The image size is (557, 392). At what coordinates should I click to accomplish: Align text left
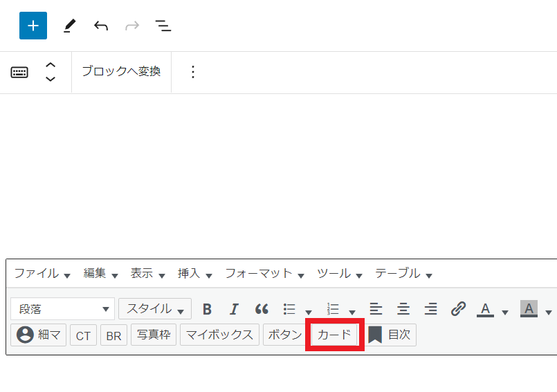(x=376, y=309)
